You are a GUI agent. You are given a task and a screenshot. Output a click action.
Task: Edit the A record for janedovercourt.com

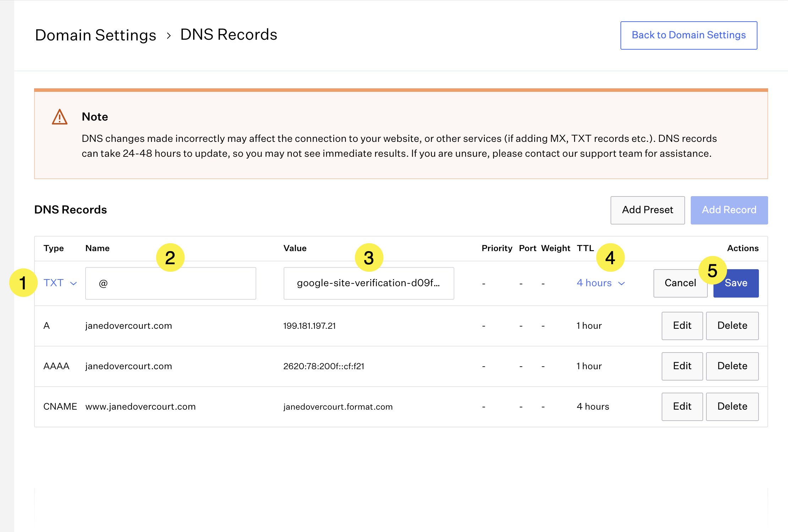(x=682, y=326)
